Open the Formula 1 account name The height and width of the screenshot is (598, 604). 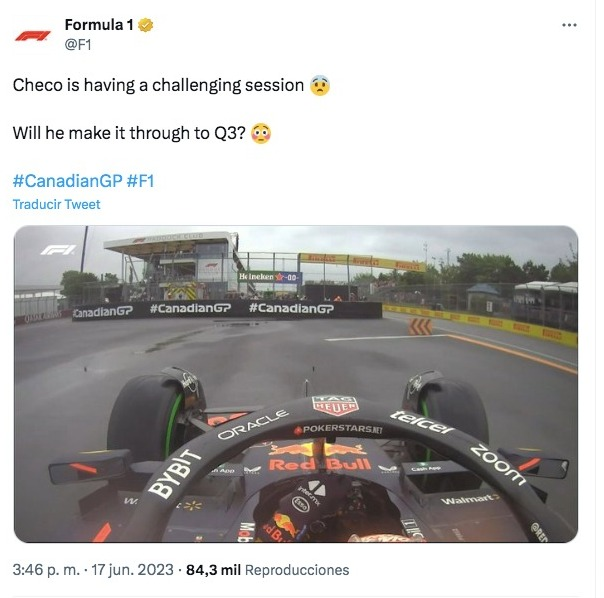click(x=99, y=25)
